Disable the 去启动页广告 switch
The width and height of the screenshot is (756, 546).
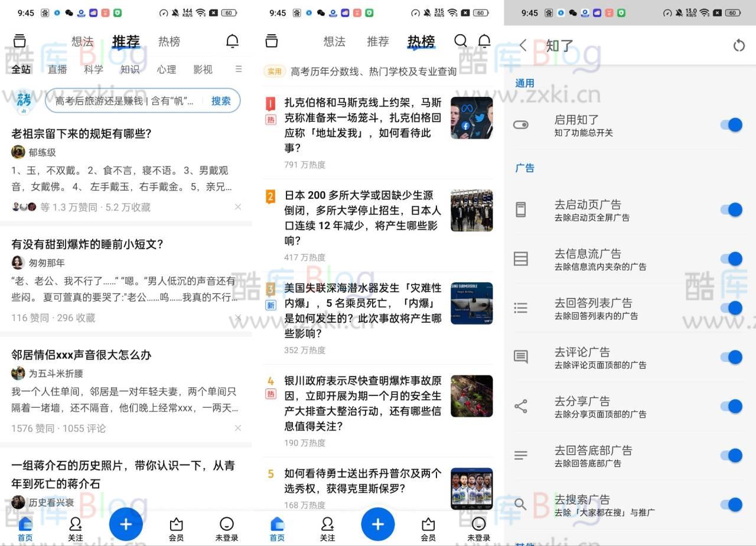[732, 210]
